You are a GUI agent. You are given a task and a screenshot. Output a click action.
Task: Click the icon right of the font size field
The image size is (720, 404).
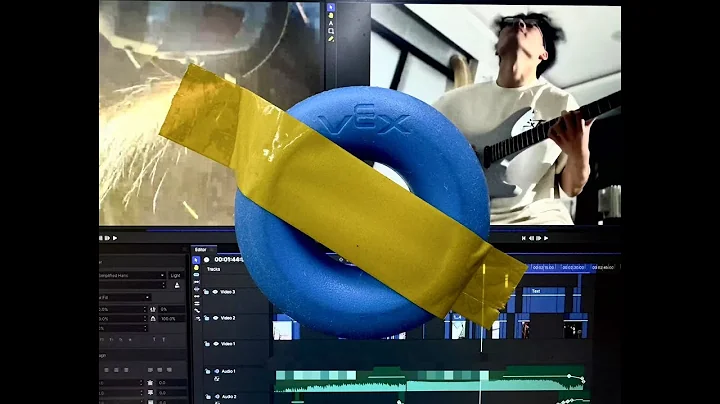click(x=177, y=286)
